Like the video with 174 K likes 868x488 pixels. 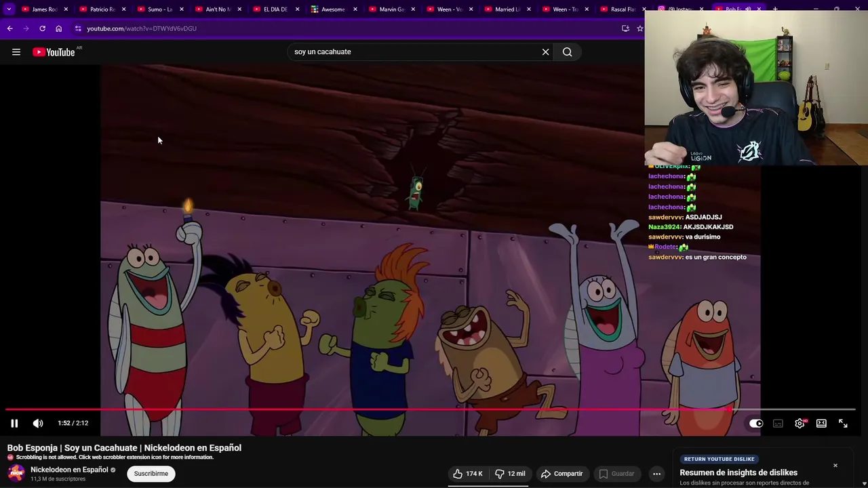click(x=468, y=474)
